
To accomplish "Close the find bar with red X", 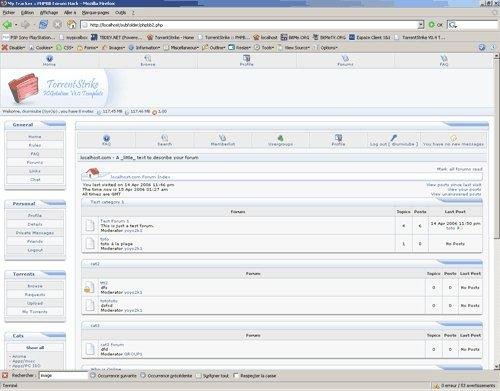I will (5, 375).
